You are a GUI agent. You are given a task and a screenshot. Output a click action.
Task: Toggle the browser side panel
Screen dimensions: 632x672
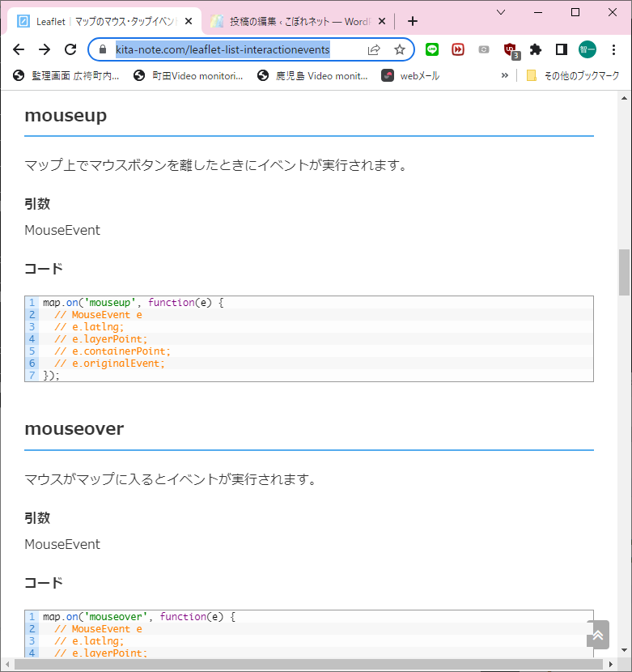click(561, 49)
